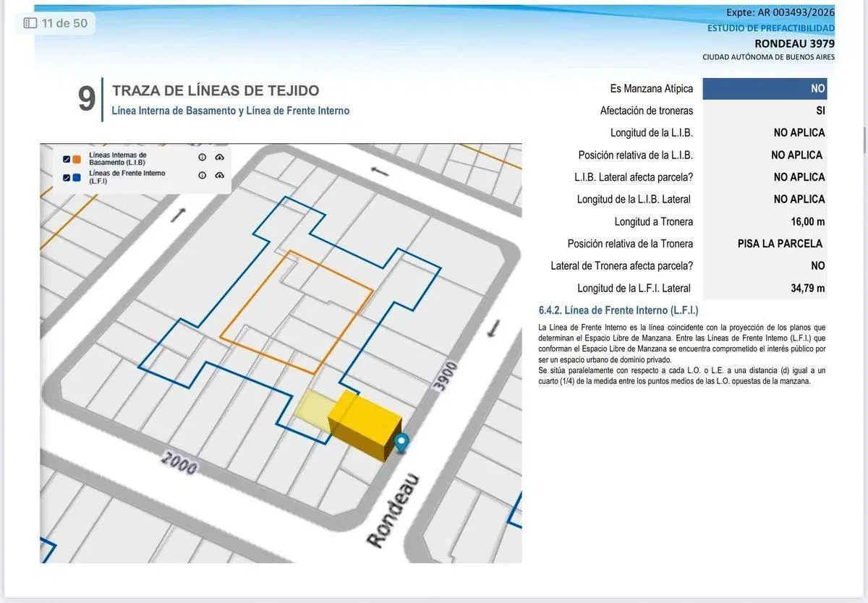Click info icon for Líneas Internas de Basamento
Image resolution: width=868 pixels, height=603 pixels.
click(203, 157)
